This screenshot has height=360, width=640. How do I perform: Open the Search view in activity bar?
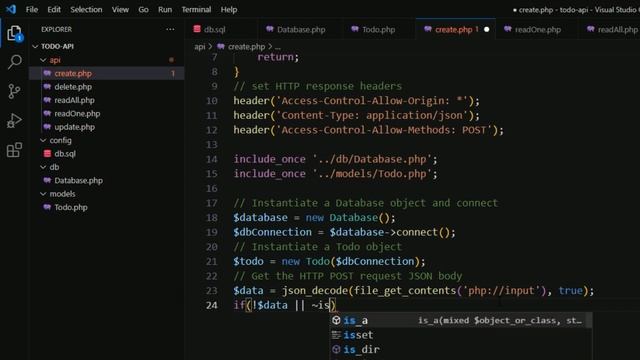[x=14, y=62]
